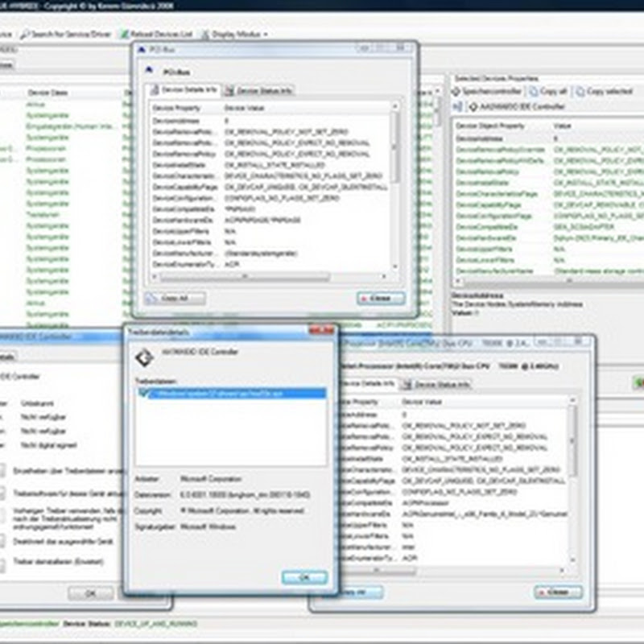Select the driver file entry in Treiberdateien list
The width and height of the screenshot is (644, 644).
(x=232, y=394)
